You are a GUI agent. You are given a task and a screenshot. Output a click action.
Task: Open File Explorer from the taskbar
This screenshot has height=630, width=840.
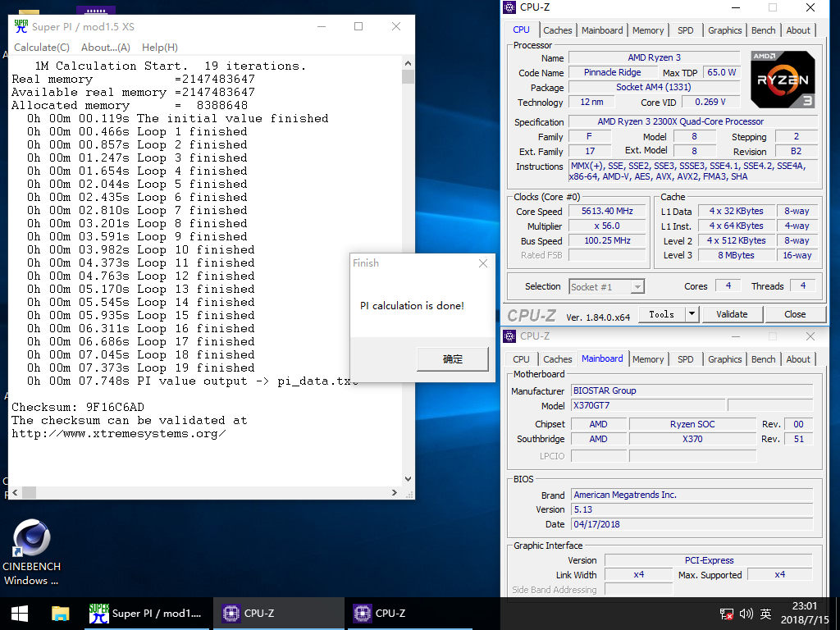click(60, 614)
